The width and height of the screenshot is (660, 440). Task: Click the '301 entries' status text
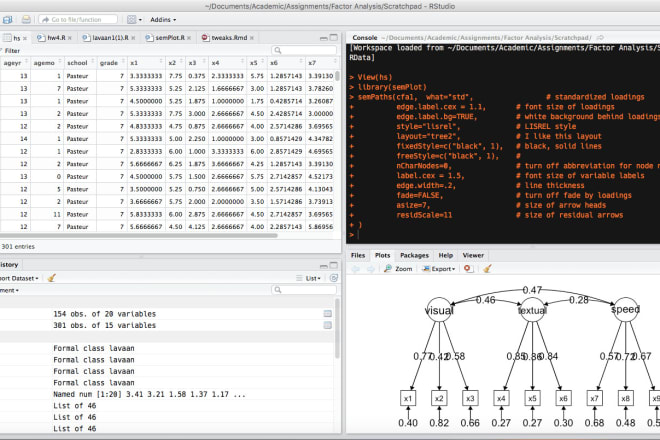[x=18, y=247]
